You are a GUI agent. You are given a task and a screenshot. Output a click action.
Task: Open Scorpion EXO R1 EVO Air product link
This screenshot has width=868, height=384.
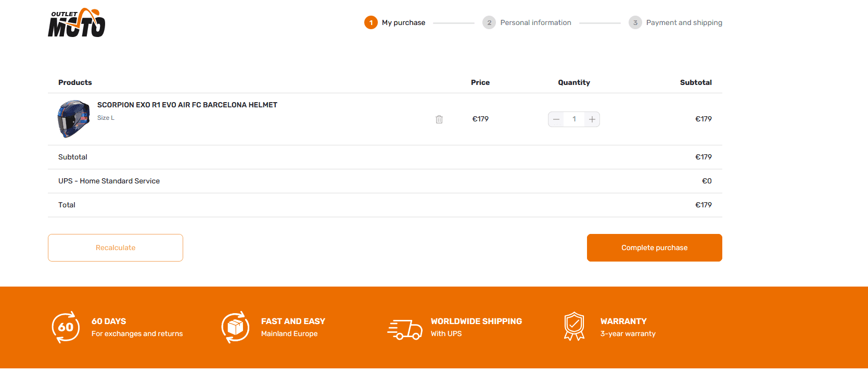(187, 105)
